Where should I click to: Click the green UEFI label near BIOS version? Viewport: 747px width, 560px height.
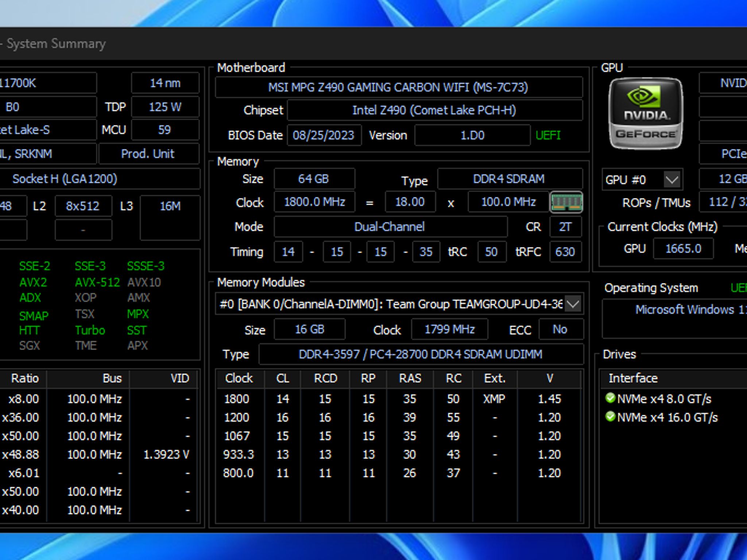tap(548, 135)
